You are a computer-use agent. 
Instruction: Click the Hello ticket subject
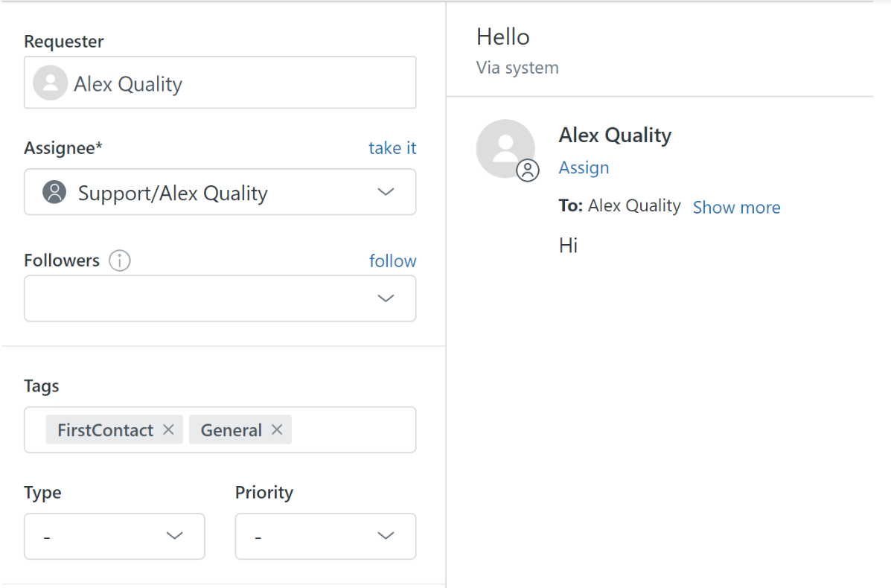coord(503,37)
